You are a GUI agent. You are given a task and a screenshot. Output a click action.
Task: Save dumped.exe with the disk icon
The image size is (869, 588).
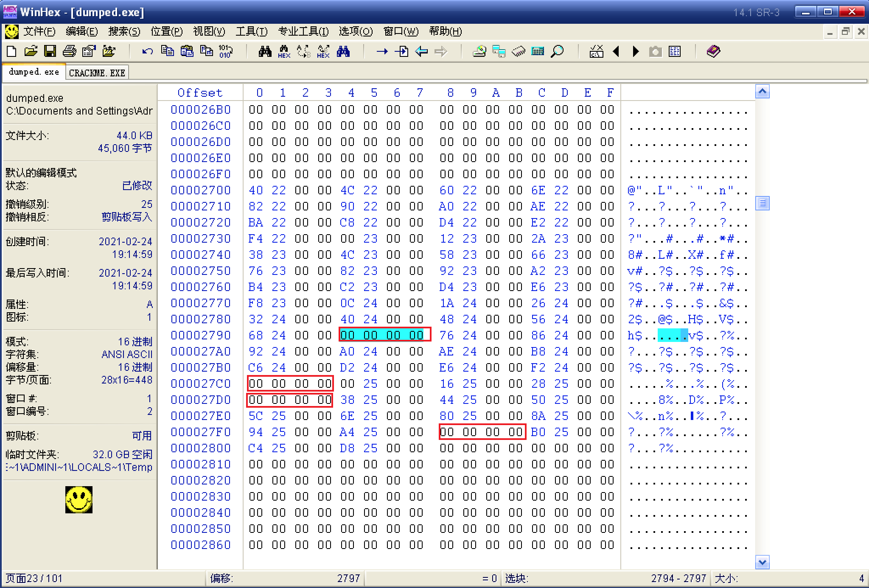click(50, 51)
